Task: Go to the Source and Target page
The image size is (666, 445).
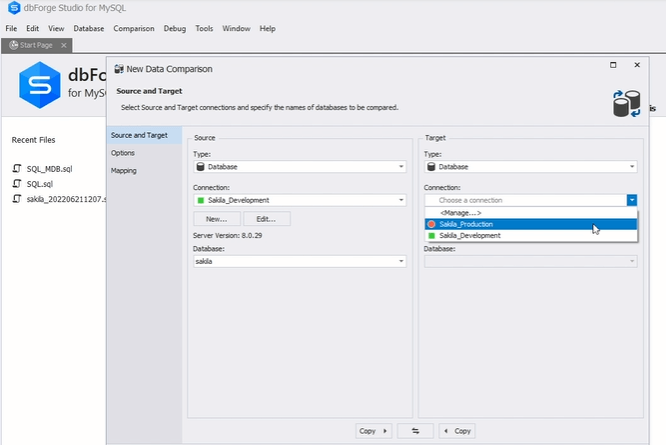Action: 144,135
